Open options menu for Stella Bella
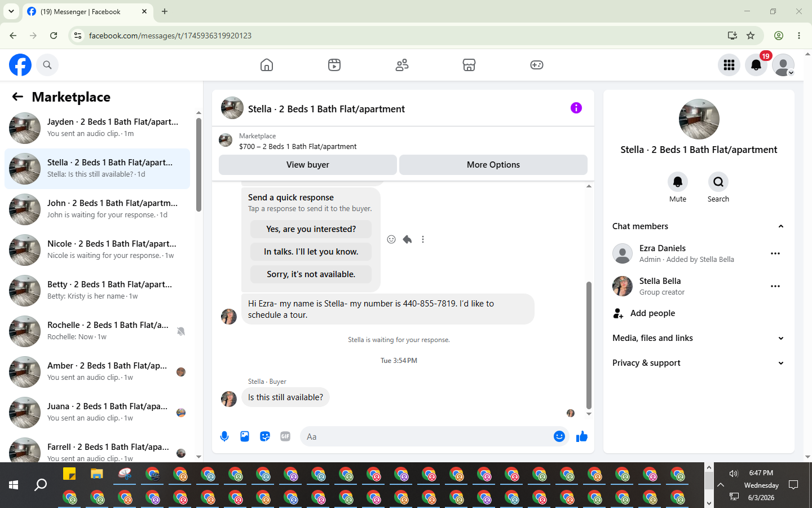 pos(775,286)
